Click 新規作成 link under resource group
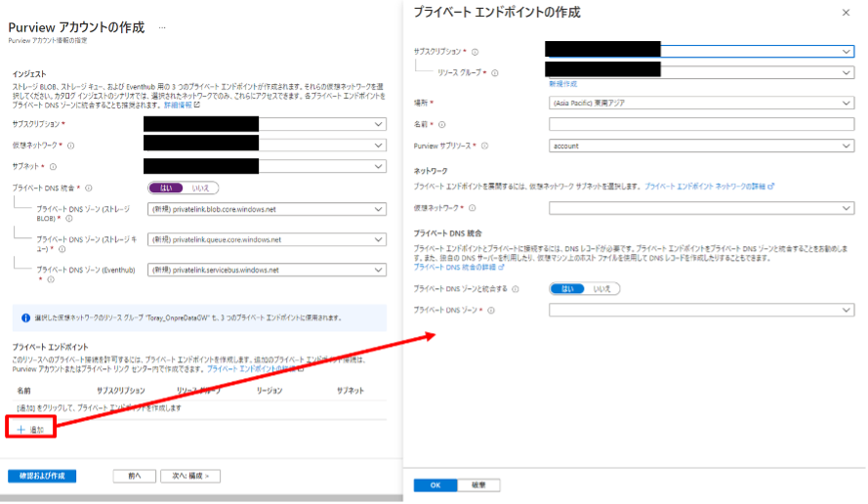This screenshot has height=504, width=868. point(563,84)
